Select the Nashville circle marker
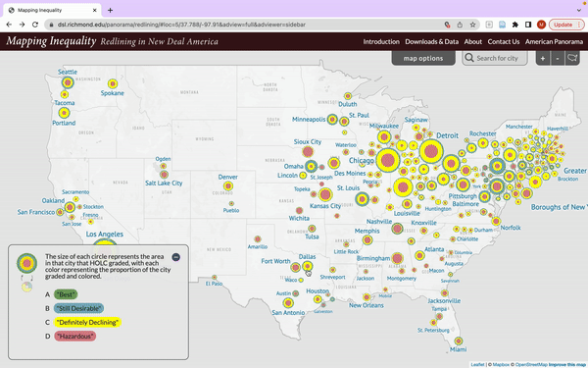 pos(397,228)
